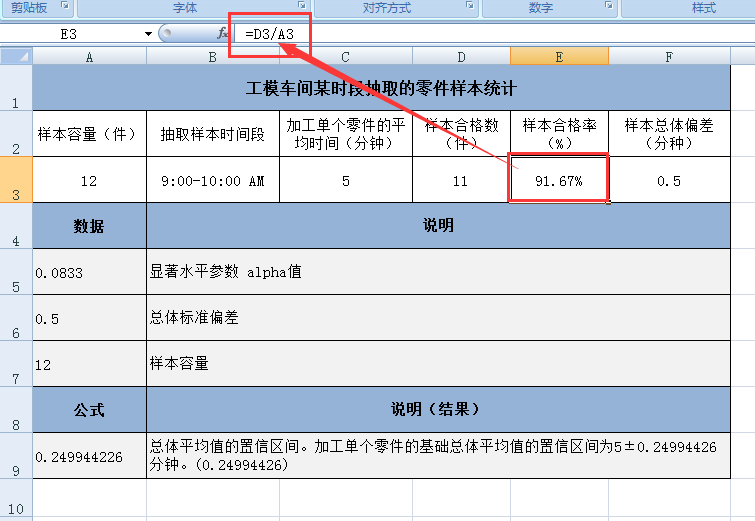Select cell C3 with value 5
The width and height of the screenshot is (755, 521).
(x=346, y=180)
